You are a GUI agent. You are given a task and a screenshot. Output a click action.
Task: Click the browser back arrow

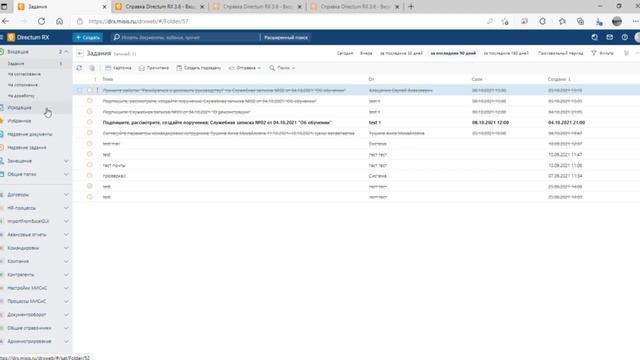6,21
